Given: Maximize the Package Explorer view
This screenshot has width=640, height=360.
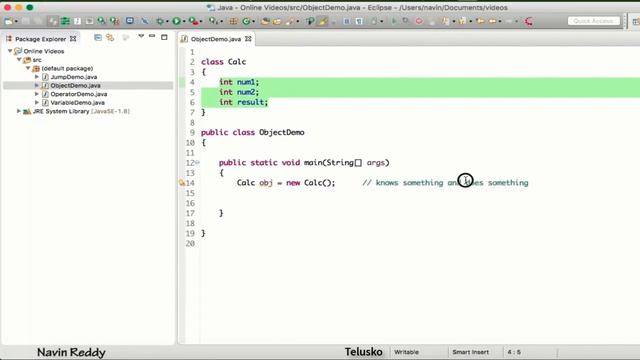Looking at the screenshot, I should (164, 37).
